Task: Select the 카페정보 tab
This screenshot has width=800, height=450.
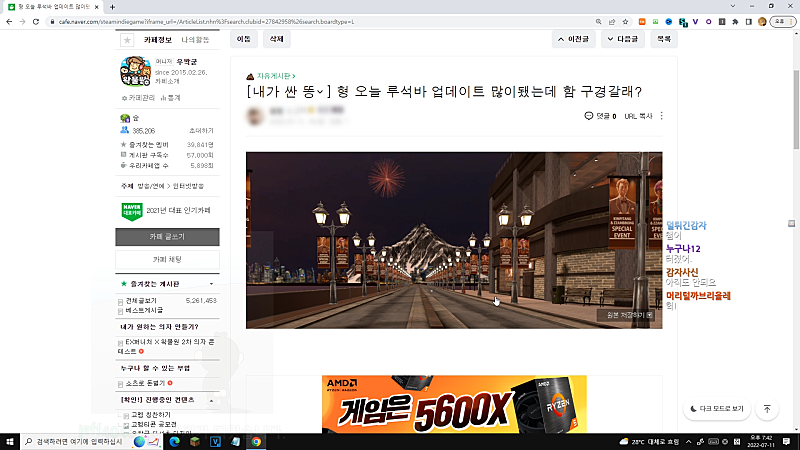Action: pos(158,40)
